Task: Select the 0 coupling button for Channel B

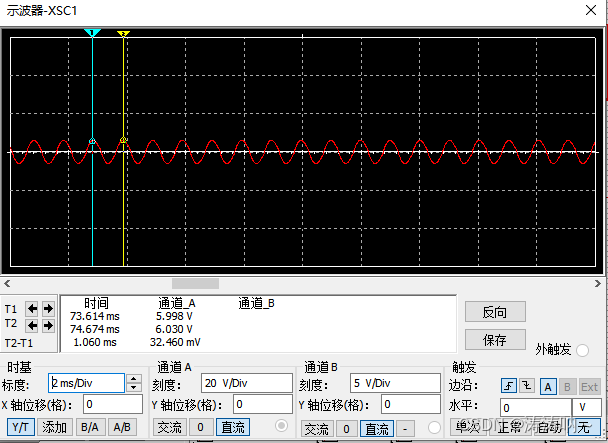Action: click(x=347, y=429)
